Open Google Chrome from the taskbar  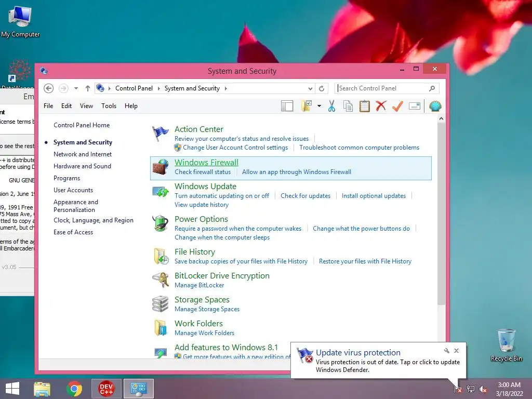[74, 389]
